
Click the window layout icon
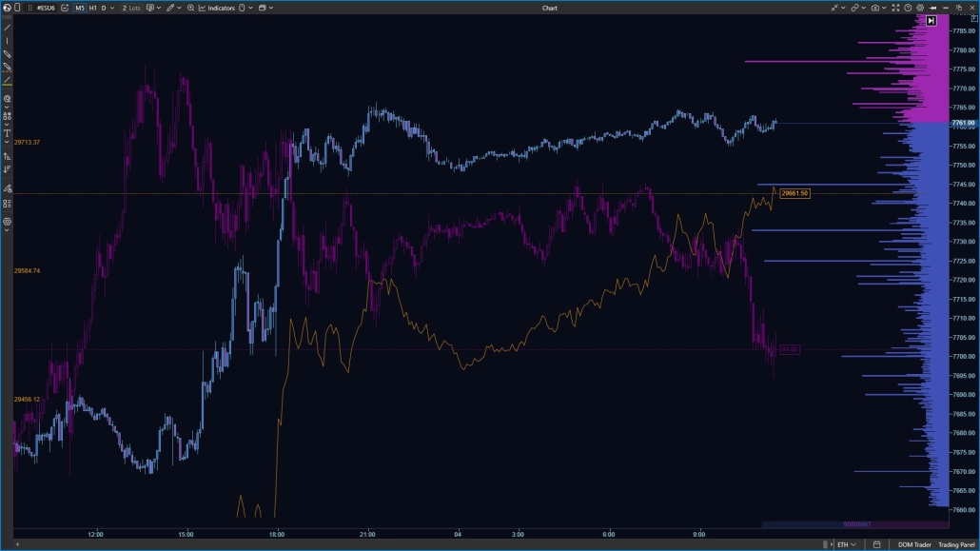263,9
